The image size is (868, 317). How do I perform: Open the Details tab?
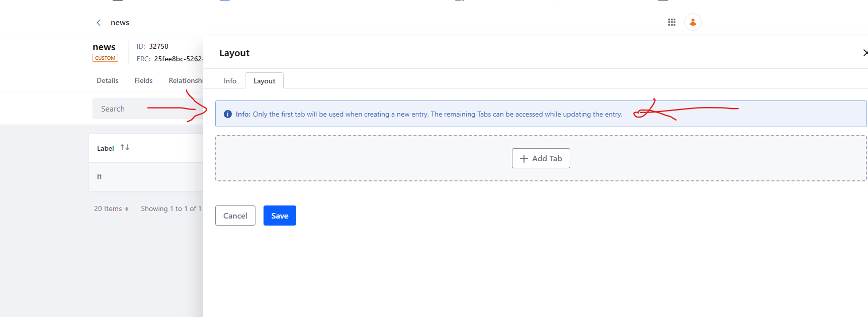click(x=108, y=80)
